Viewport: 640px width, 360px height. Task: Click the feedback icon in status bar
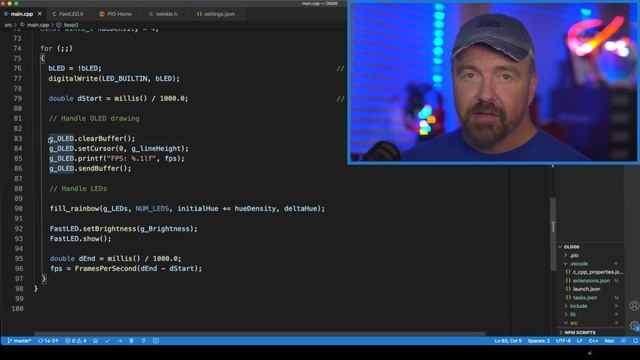coord(624,341)
